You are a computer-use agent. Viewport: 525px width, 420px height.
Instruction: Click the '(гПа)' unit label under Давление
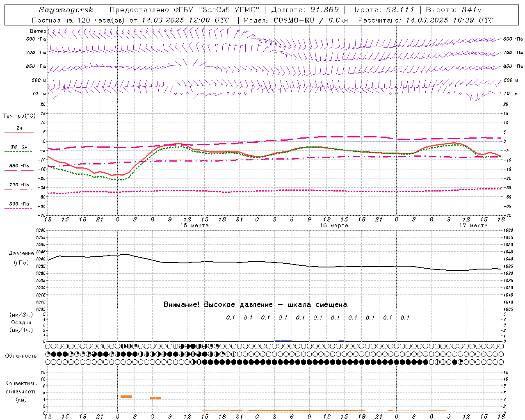21,262
